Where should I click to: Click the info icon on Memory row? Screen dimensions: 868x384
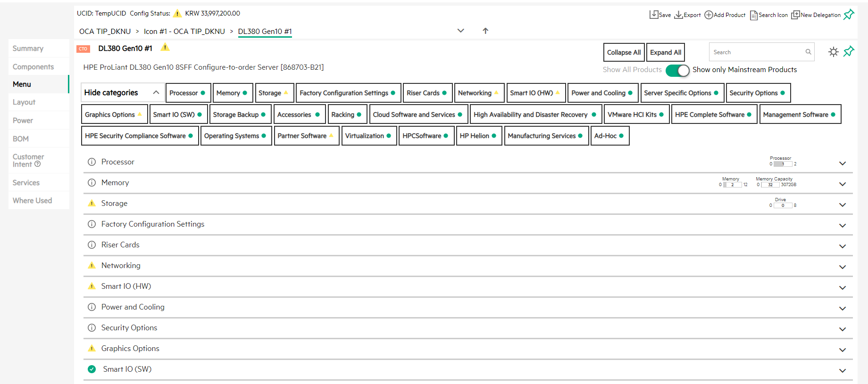pyautogui.click(x=92, y=182)
